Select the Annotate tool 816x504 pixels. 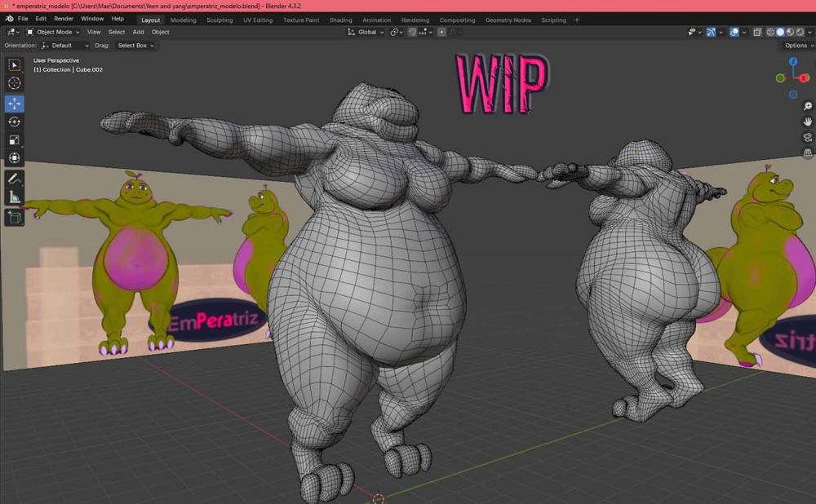click(15, 179)
